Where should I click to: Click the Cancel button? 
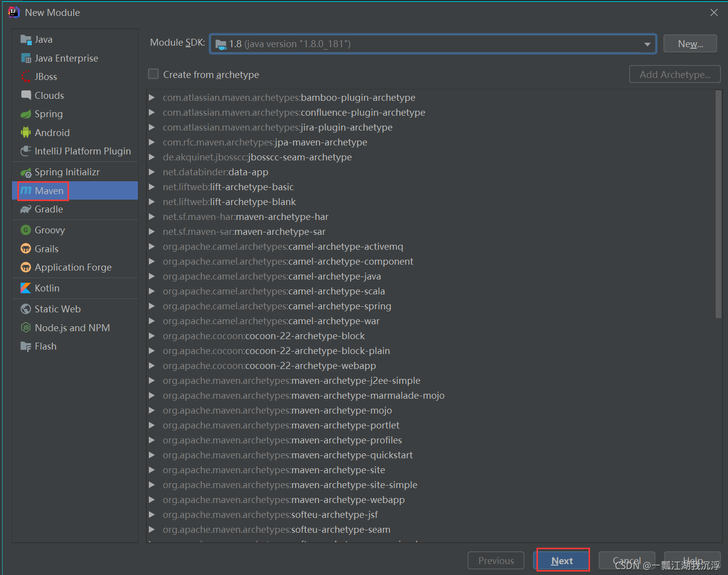627,561
